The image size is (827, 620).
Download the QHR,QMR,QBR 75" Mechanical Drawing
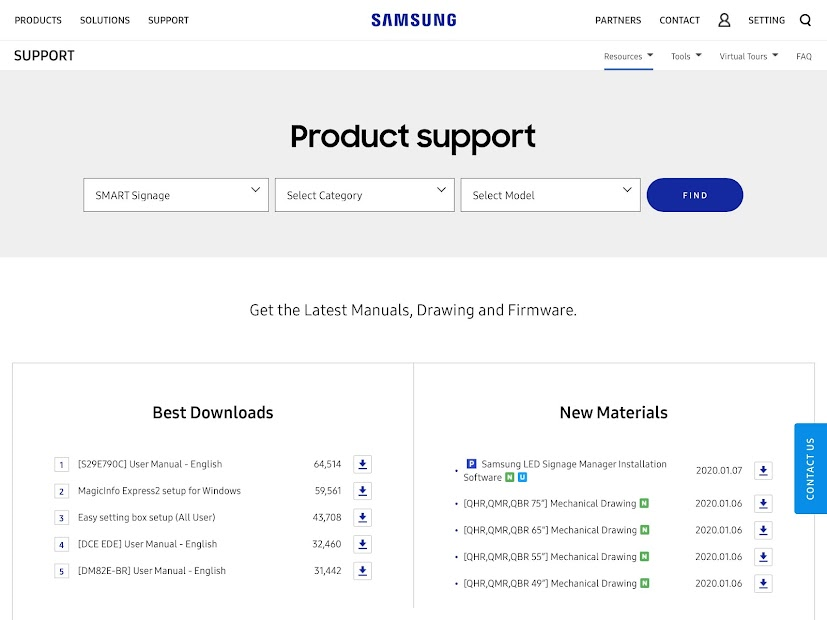pos(762,503)
